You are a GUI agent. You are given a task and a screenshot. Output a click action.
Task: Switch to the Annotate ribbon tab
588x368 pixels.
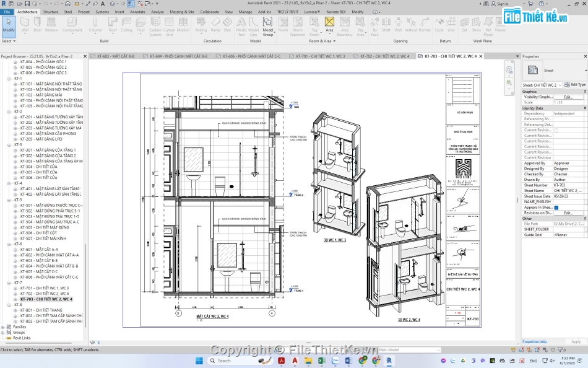pyautogui.click(x=137, y=12)
